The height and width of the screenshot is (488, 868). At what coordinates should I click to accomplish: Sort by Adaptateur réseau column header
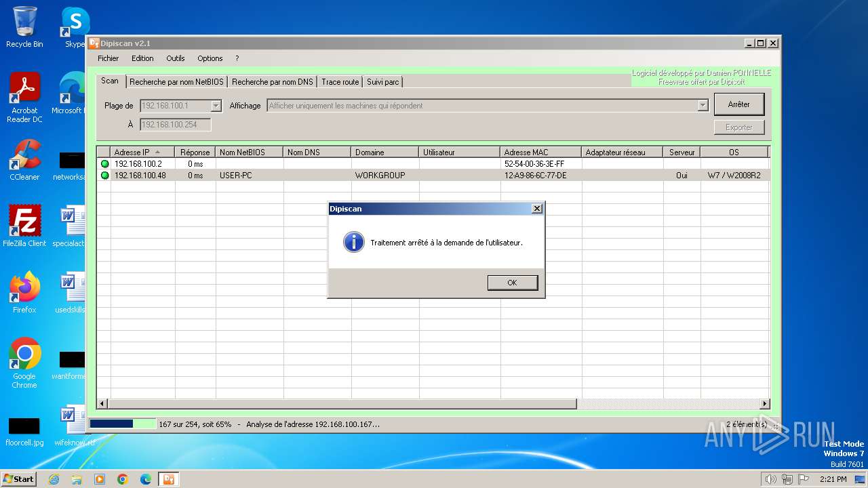pyautogui.click(x=623, y=152)
